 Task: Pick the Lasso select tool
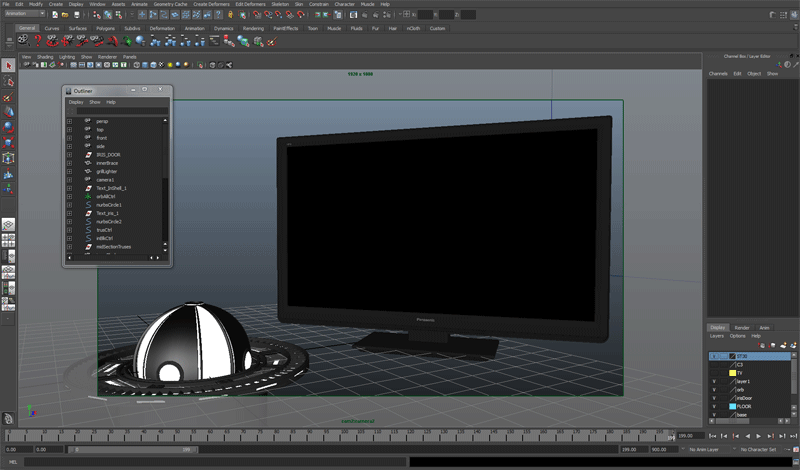(x=8, y=81)
